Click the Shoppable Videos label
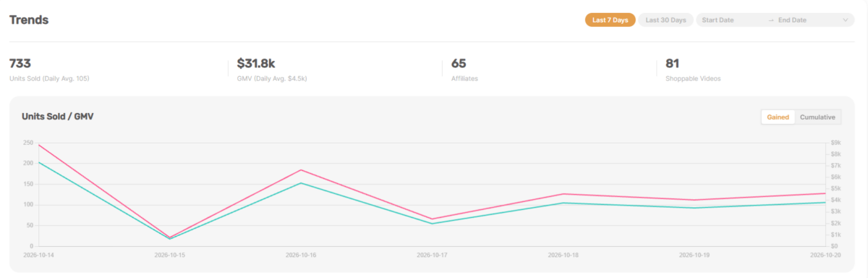The image size is (868, 278). pyautogui.click(x=693, y=78)
